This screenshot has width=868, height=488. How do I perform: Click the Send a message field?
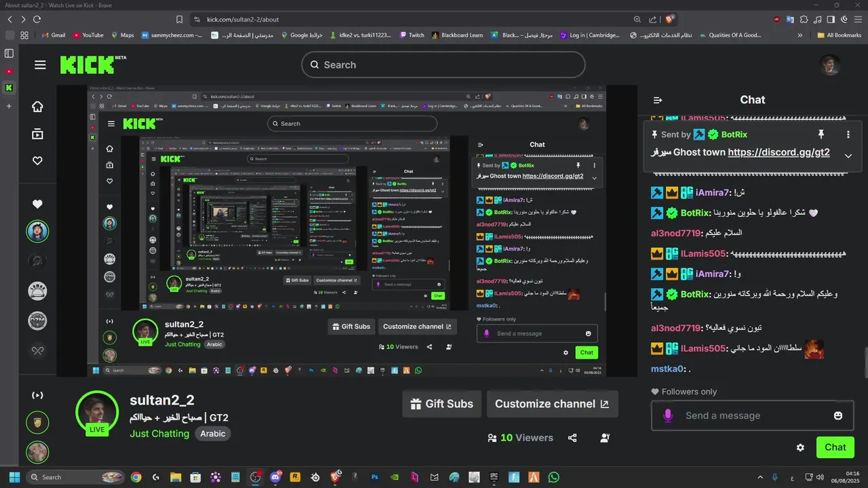751,415
